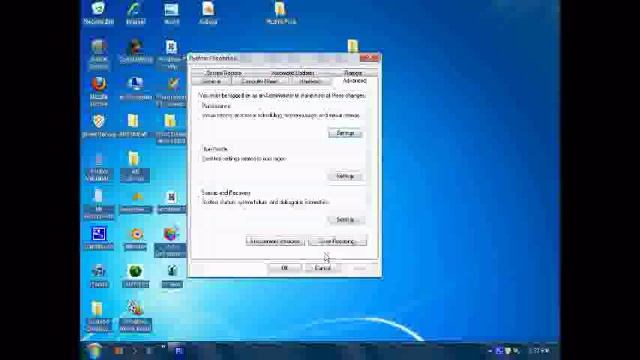Image resolution: width=640 pixels, height=360 pixels.
Task: Click the Error Reporting button
Action: [x=338, y=241]
